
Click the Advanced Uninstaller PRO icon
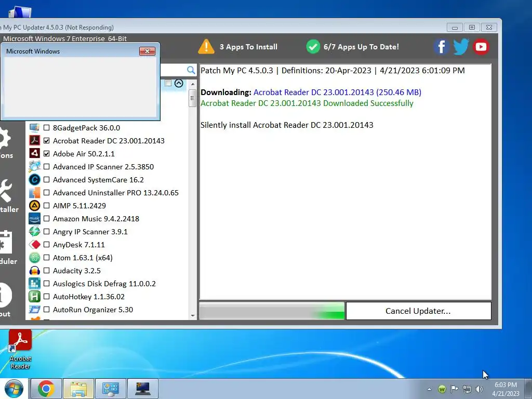coord(34,193)
